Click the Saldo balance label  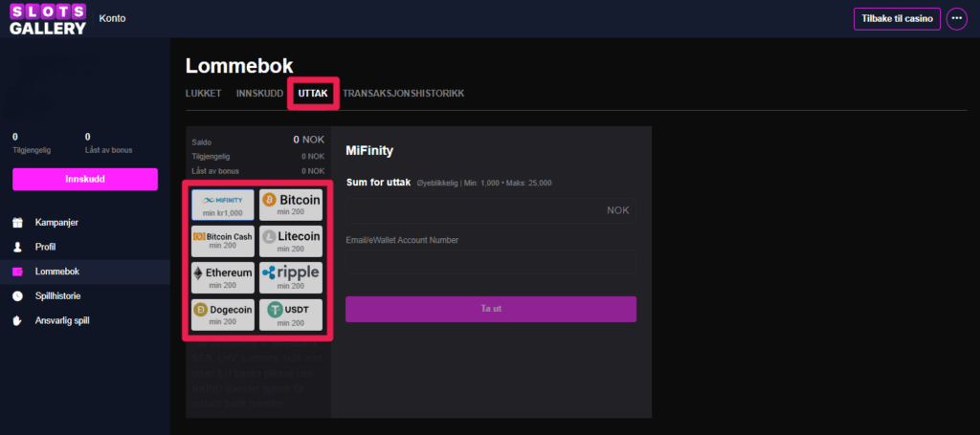(202, 142)
